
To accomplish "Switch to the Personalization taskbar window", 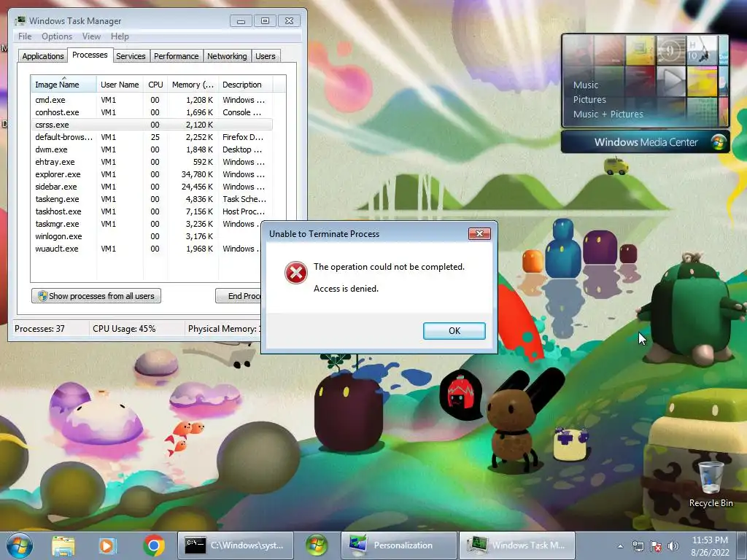I will (x=399, y=545).
